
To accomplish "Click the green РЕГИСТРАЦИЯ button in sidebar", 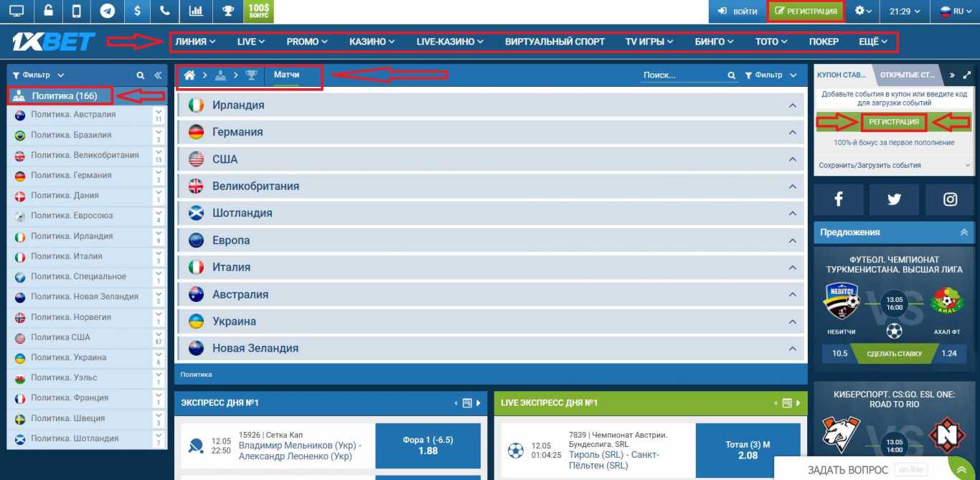I will pyautogui.click(x=893, y=122).
